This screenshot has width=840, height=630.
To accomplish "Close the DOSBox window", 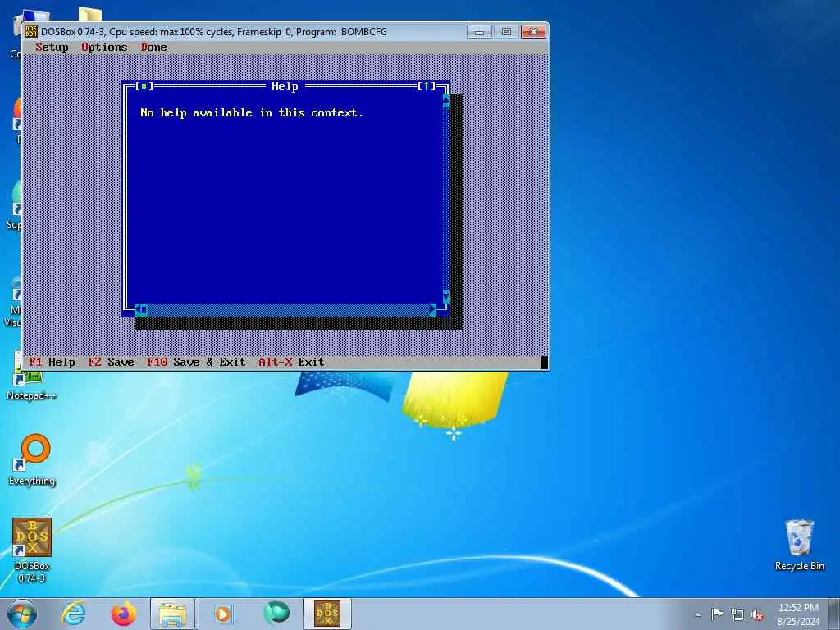I will [x=533, y=32].
